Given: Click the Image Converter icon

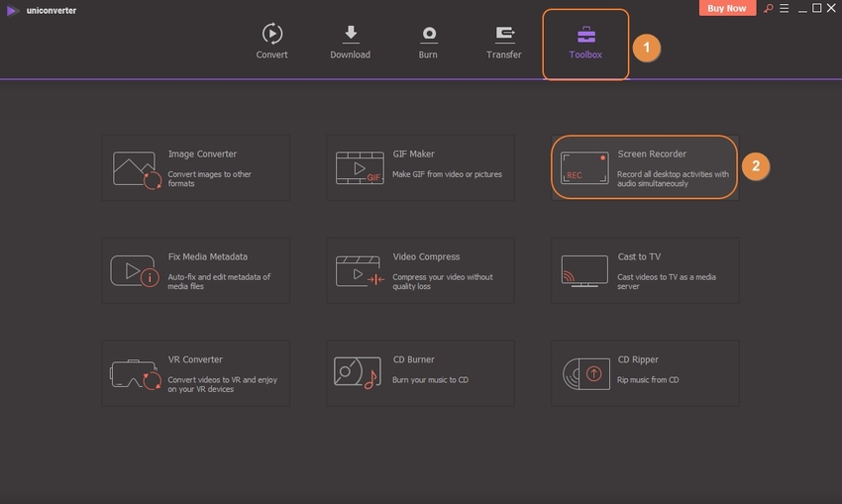Looking at the screenshot, I should click(x=137, y=169).
